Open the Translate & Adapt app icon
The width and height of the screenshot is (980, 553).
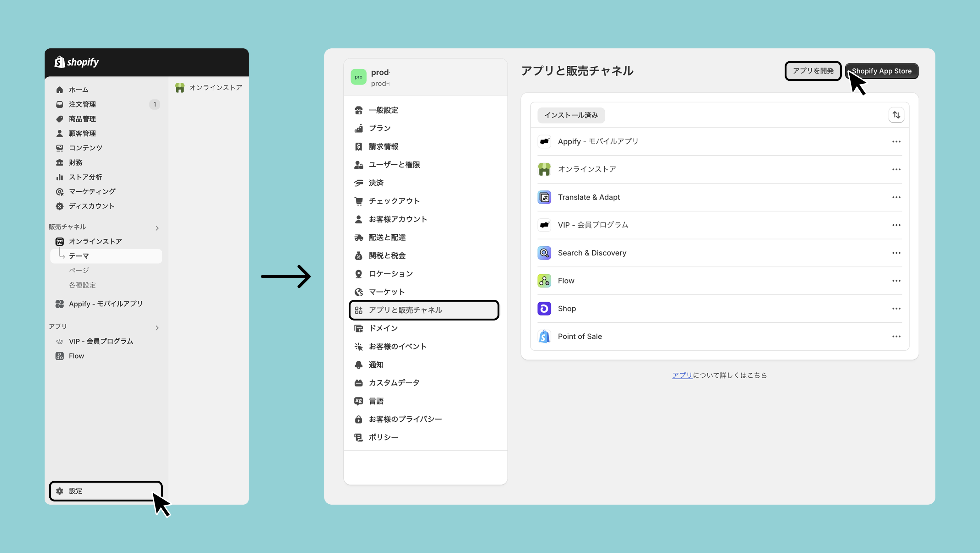click(x=544, y=197)
